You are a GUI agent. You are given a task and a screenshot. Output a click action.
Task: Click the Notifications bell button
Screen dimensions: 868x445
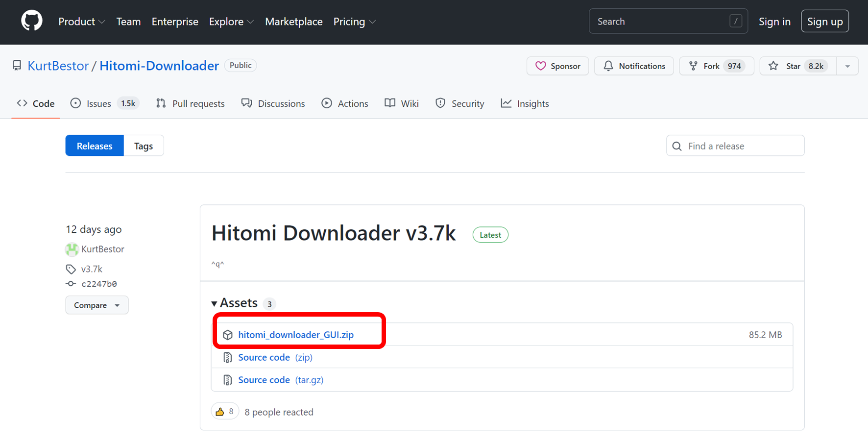tap(634, 66)
